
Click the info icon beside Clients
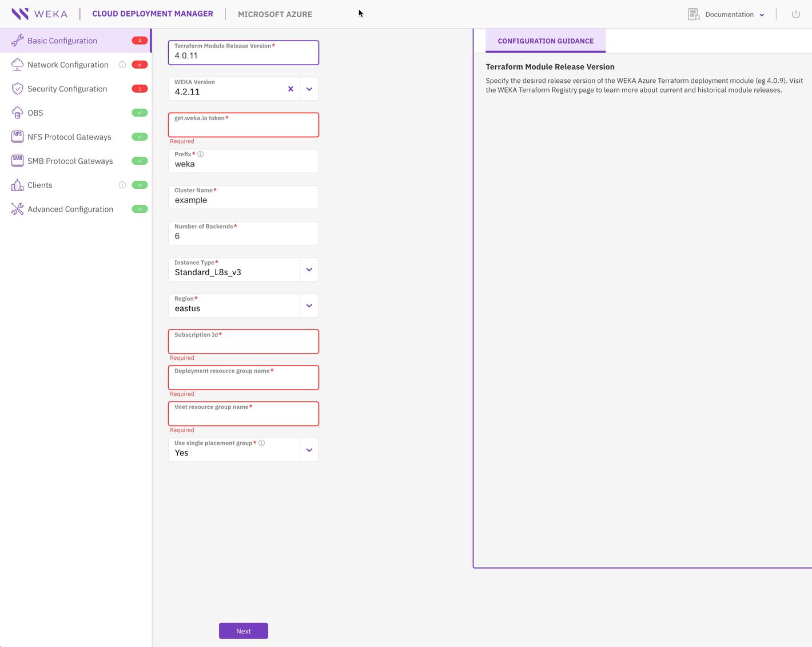coord(122,185)
